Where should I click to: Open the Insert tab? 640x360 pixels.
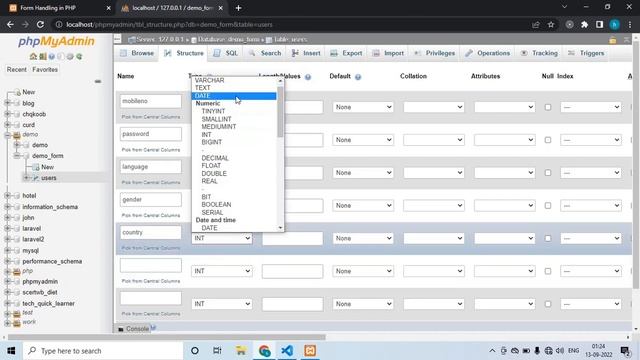[x=307, y=53]
